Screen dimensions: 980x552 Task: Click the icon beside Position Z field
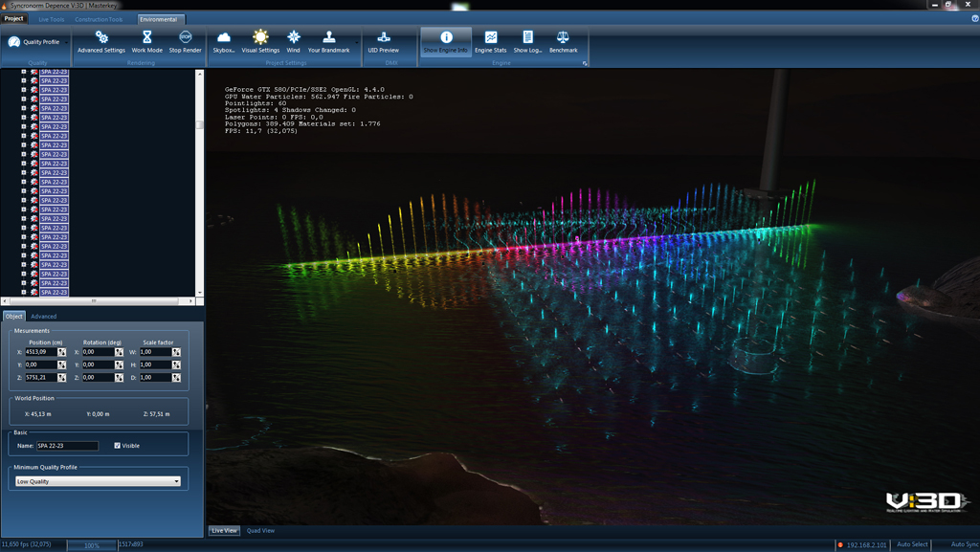pyautogui.click(x=61, y=378)
